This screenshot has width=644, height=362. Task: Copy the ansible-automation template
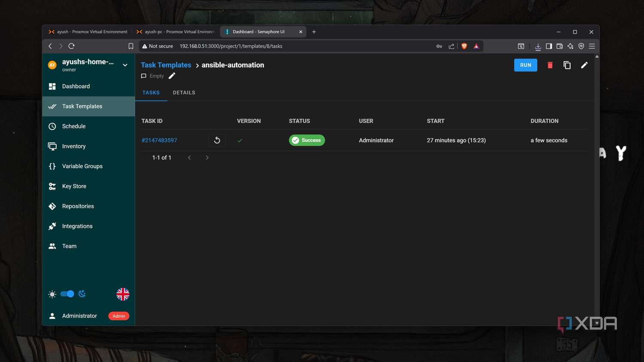tap(567, 65)
